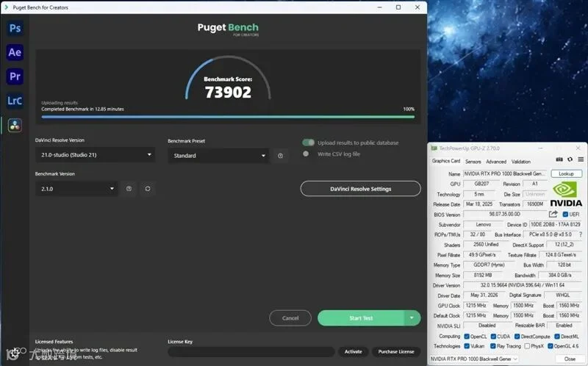The height and width of the screenshot is (366, 588).
Task: Click the GPU Name field in GPU-Z
Action: (x=505, y=173)
